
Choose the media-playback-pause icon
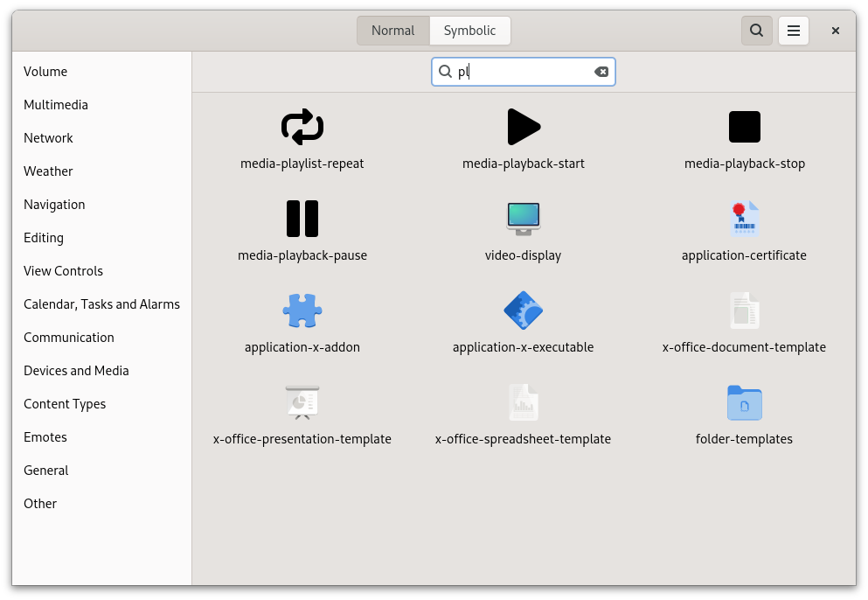[302, 219]
